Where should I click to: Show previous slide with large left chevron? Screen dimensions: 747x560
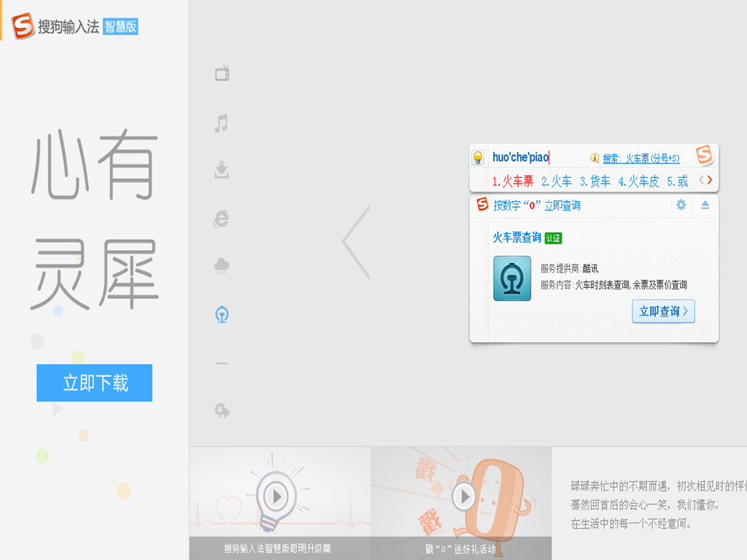[x=355, y=242]
